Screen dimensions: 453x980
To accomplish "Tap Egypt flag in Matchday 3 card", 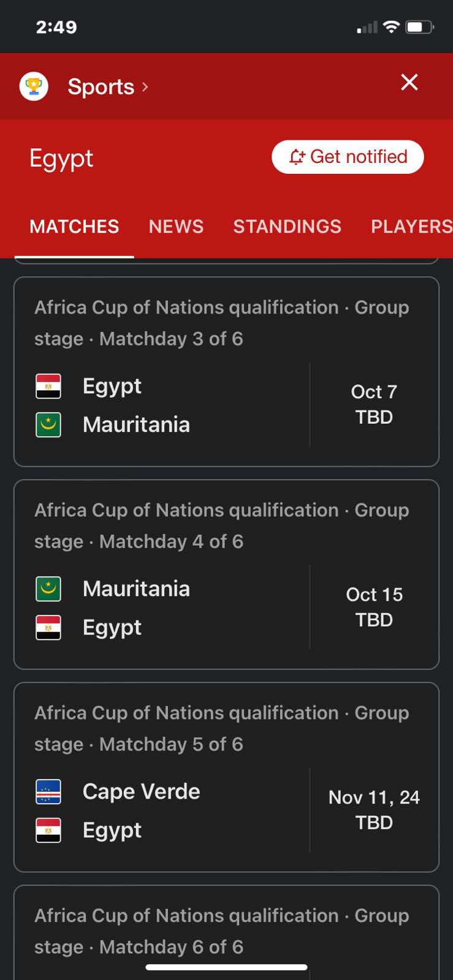I will pyautogui.click(x=48, y=386).
